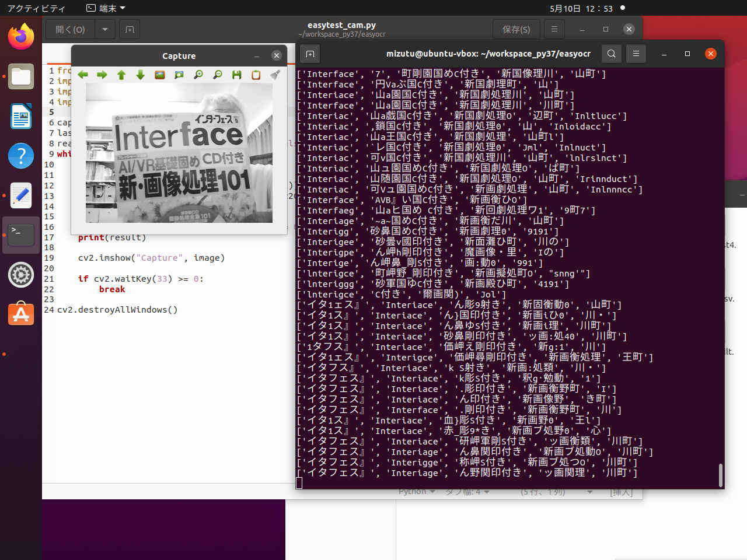The width and height of the screenshot is (747, 560).
Task: Open the terminal hamburger menu
Action: [636, 54]
